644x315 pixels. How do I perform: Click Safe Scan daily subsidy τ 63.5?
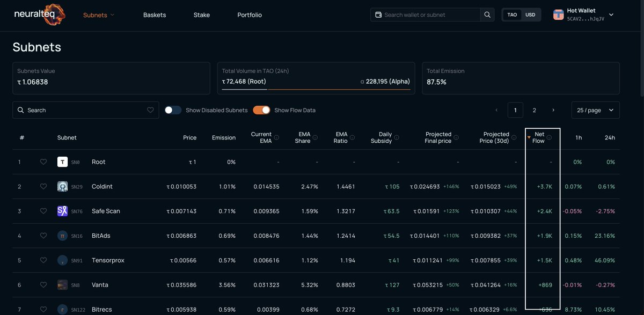392,211
